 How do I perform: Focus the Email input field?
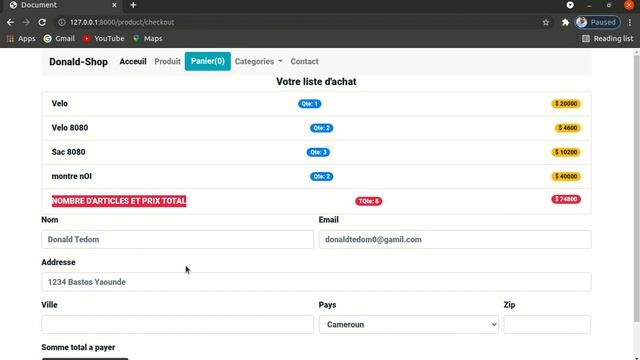point(455,240)
